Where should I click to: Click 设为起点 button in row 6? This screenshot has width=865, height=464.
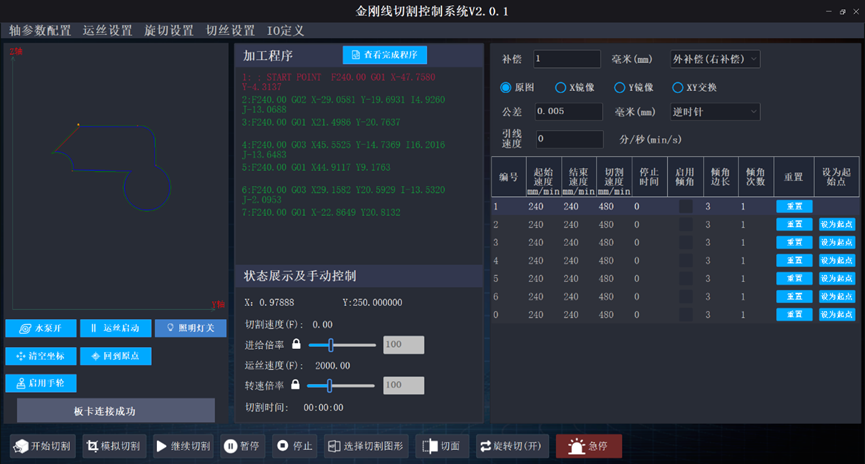[837, 296]
